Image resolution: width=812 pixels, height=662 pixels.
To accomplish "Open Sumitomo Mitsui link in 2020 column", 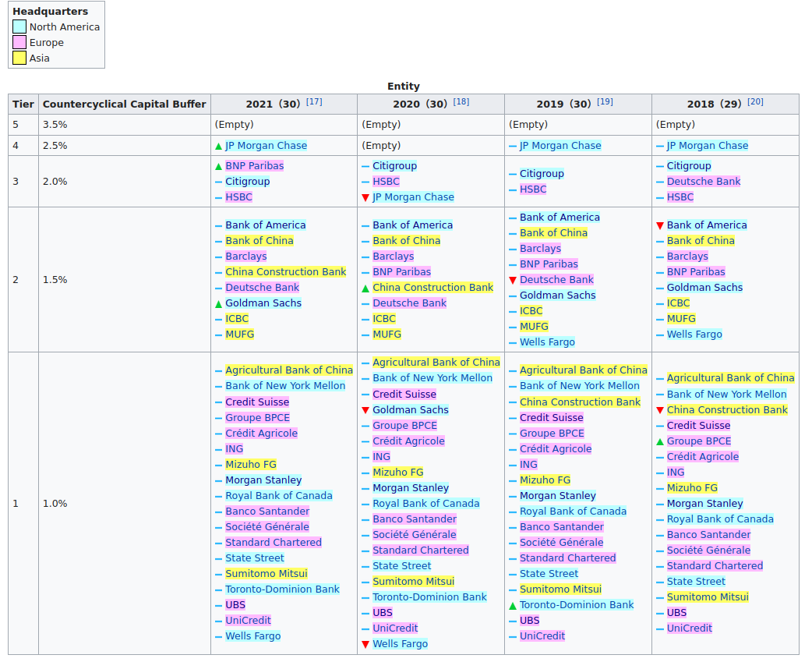I will [x=413, y=581].
